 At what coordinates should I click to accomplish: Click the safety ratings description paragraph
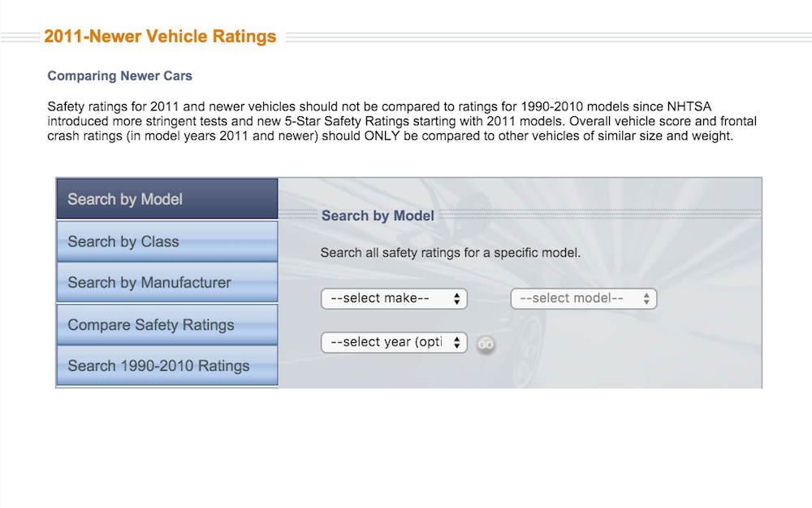click(x=402, y=121)
